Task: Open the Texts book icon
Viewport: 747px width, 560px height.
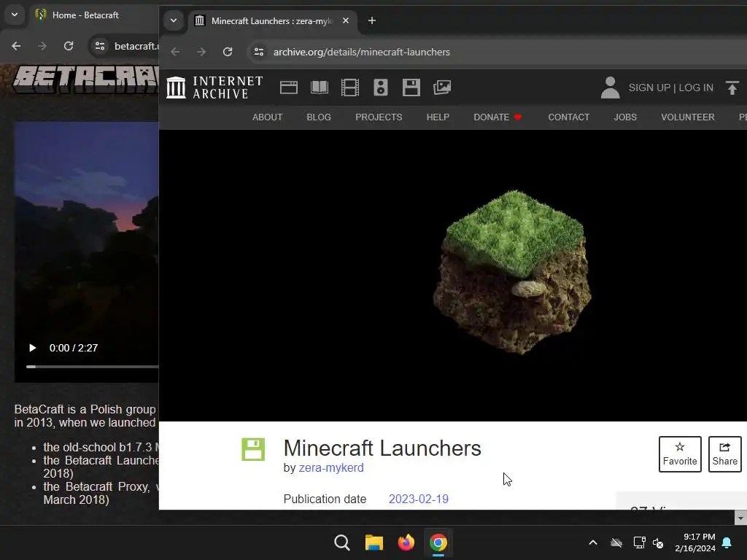Action: (320, 87)
